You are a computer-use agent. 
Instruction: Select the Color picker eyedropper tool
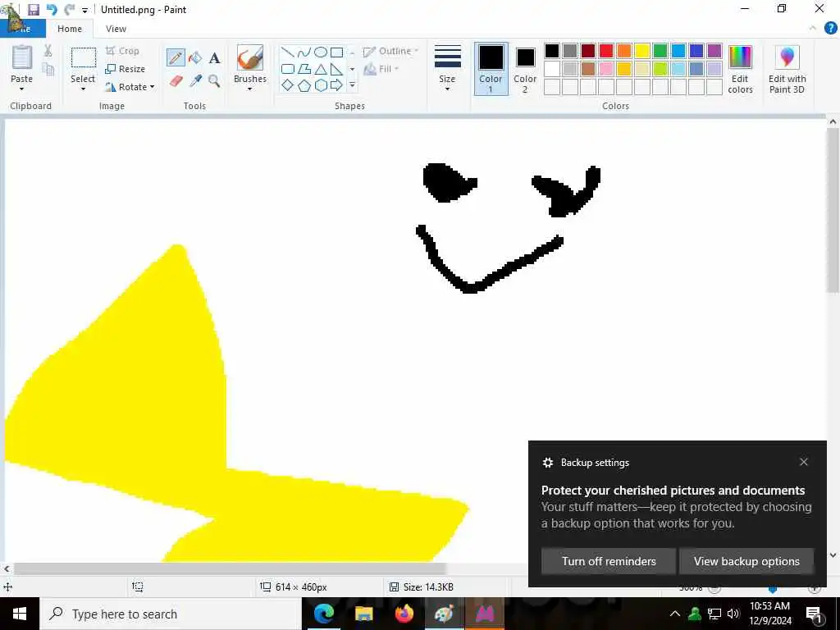click(x=195, y=81)
